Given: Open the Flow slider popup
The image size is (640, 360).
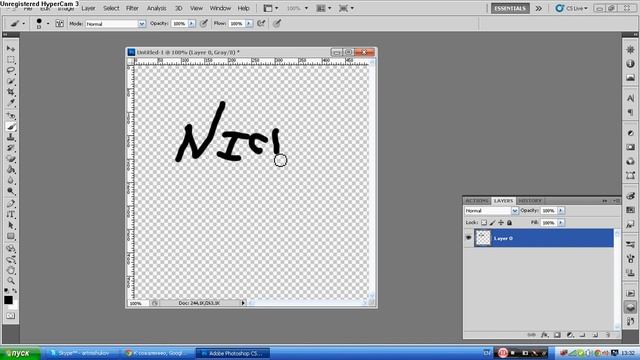Looking at the screenshot, I should pyautogui.click(x=249, y=24).
